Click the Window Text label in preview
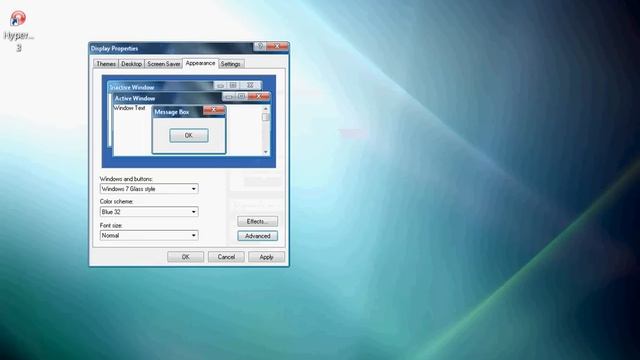640x360 pixels. click(129, 108)
